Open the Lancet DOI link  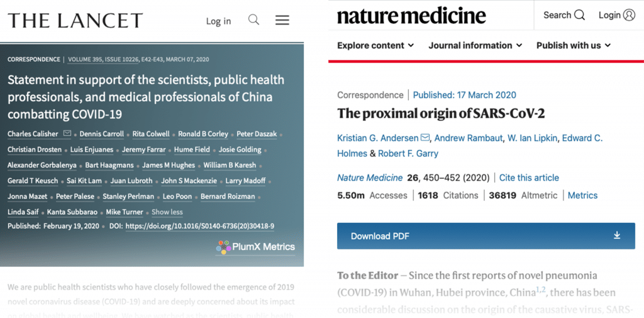coord(199,226)
